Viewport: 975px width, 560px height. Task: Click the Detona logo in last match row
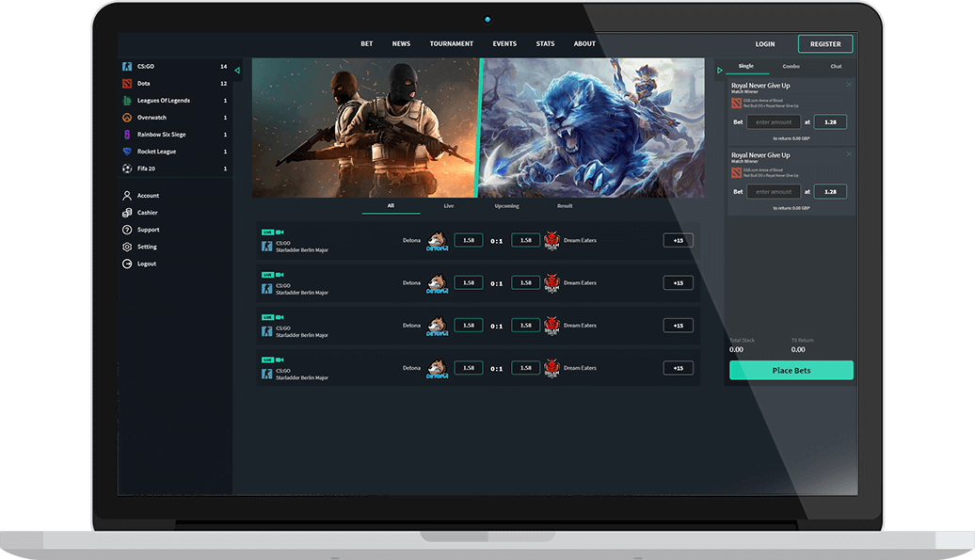[437, 369]
